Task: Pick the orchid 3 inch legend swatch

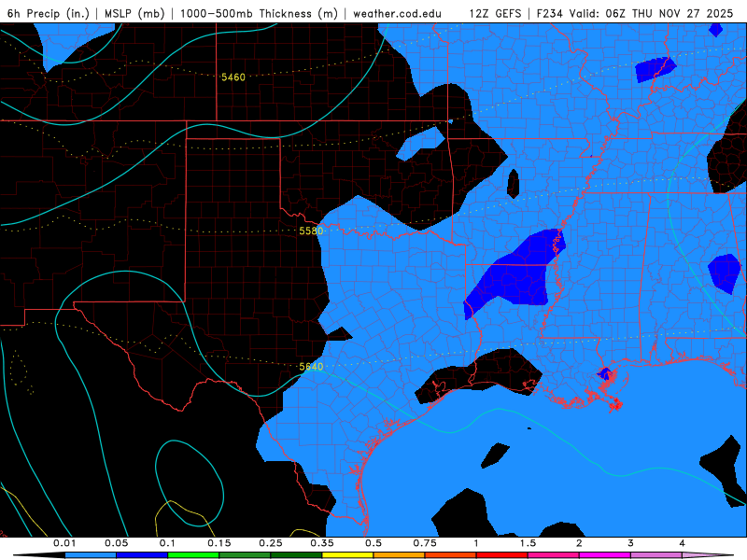Action: 656,555
